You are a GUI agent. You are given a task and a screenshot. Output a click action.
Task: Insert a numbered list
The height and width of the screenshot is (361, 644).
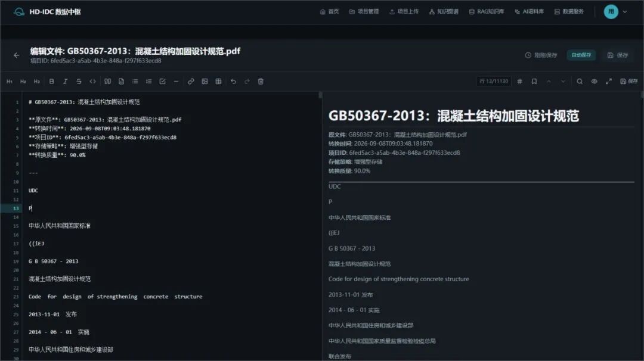[x=148, y=81]
